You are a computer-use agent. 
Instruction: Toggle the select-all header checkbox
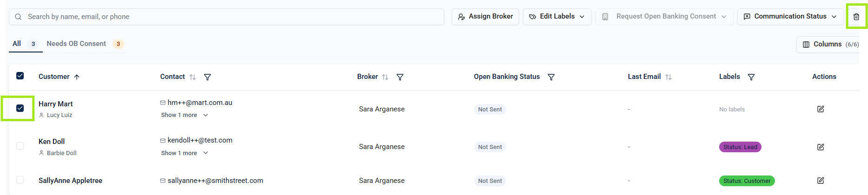point(20,76)
